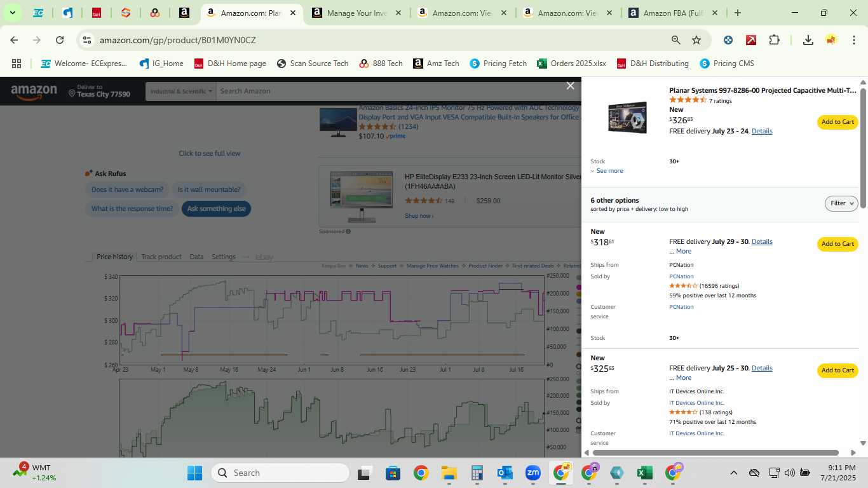Open Details for July 23 - 24 delivery
The width and height of the screenshot is (868, 488).
pyautogui.click(x=762, y=131)
